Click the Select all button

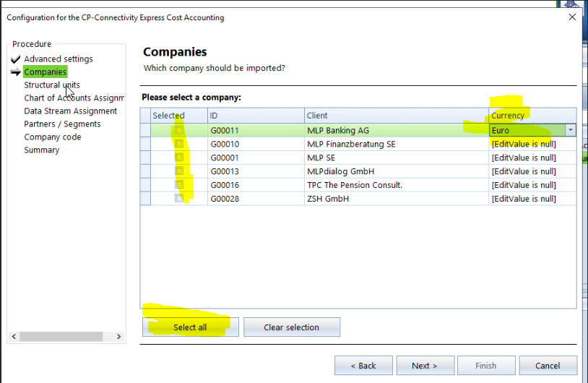coord(190,327)
